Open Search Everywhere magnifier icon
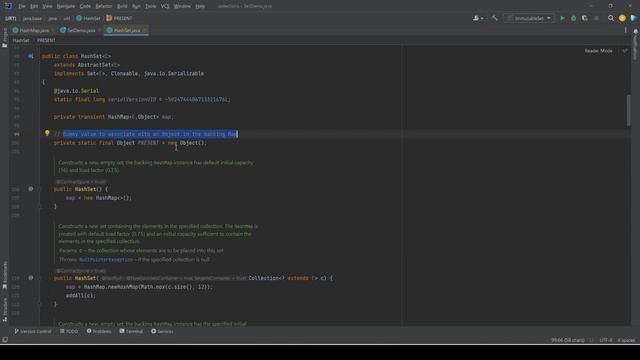 611,18
